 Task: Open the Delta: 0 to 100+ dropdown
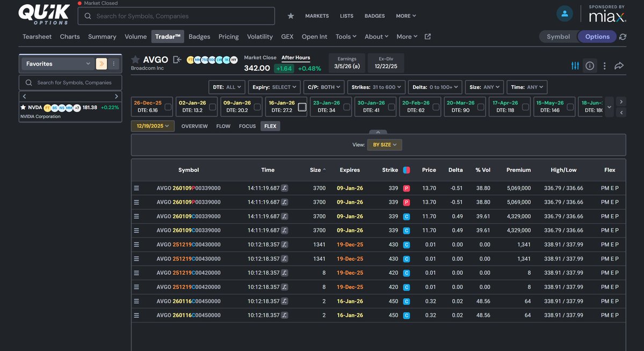click(436, 87)
